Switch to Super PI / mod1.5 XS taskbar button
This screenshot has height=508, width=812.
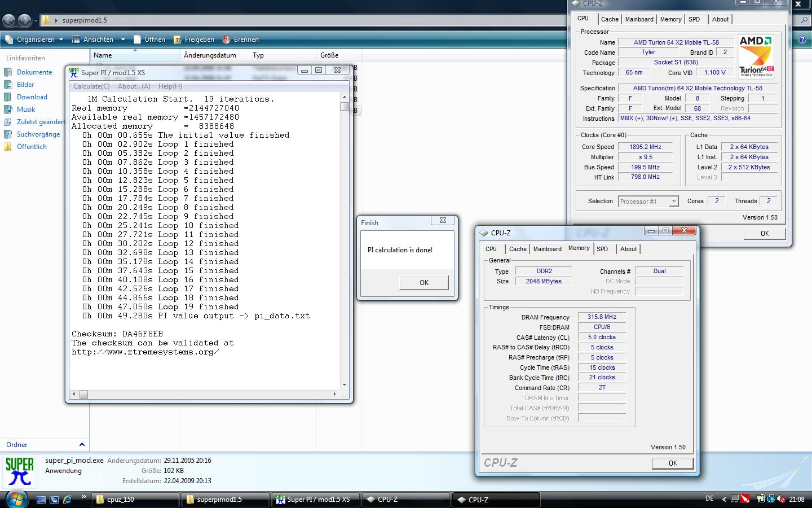tap(315, 500)
